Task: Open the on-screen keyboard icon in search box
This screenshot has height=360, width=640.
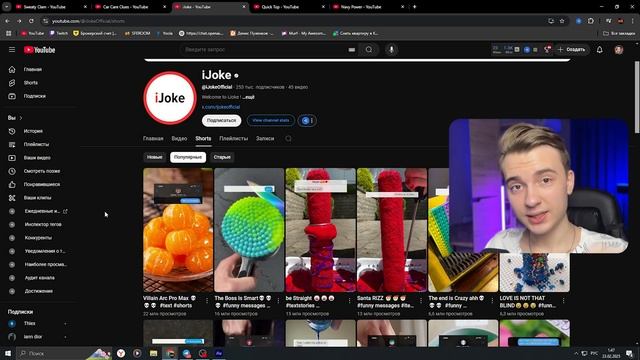Action: coord(351,50)
